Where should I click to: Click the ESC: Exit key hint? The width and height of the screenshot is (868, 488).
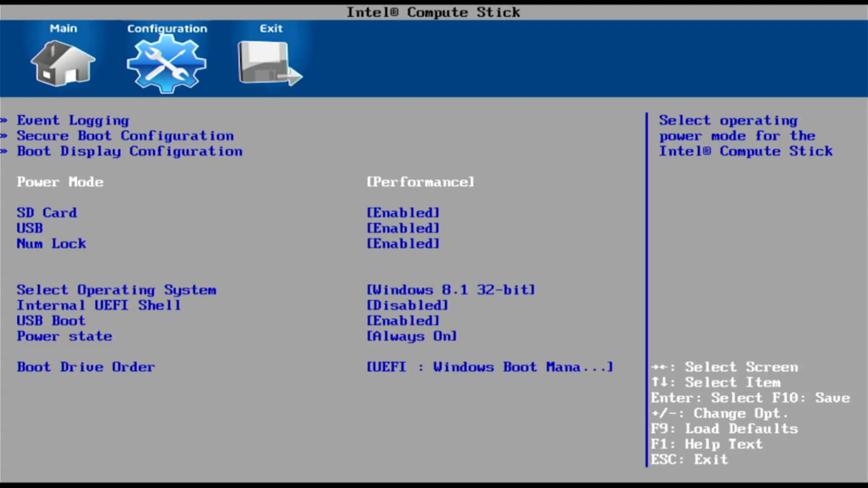point(689,460)
